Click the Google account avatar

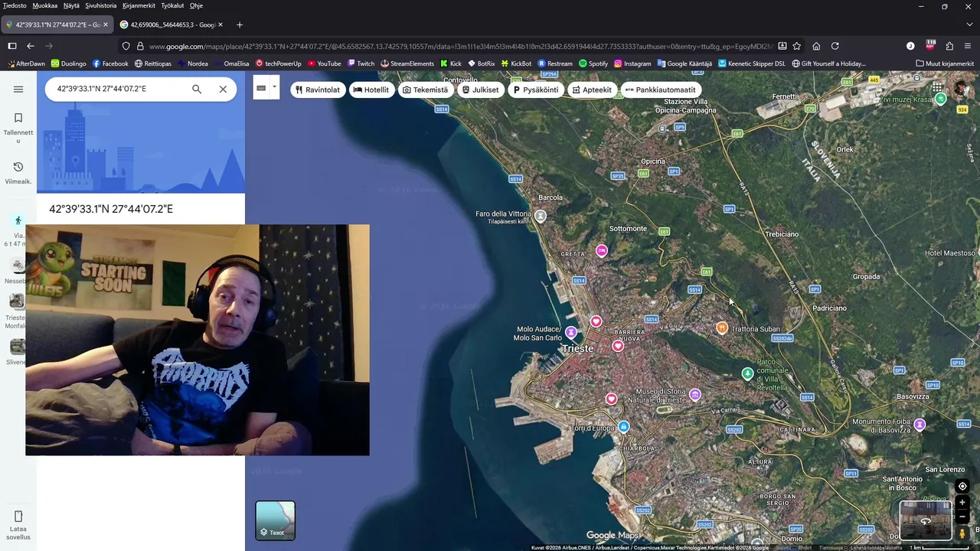960,88
